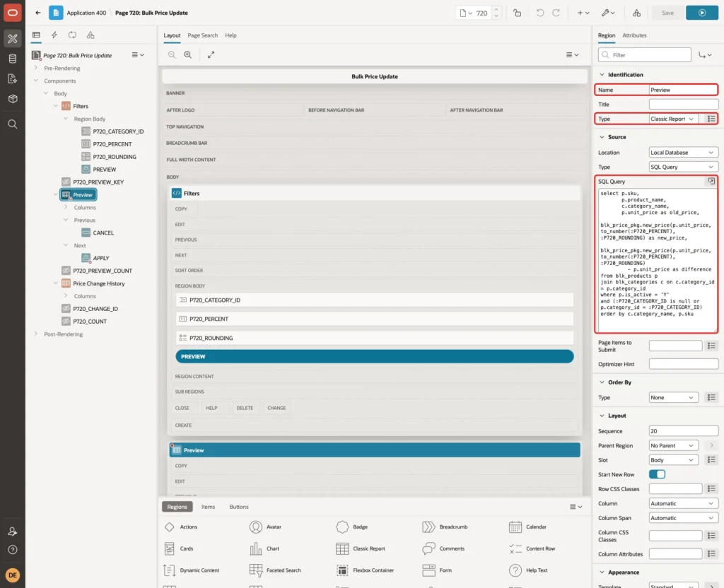Screen dimensions: 724x588
Task: Open the Gallery cube icon in the sidebar
Action: click(13, 99)
